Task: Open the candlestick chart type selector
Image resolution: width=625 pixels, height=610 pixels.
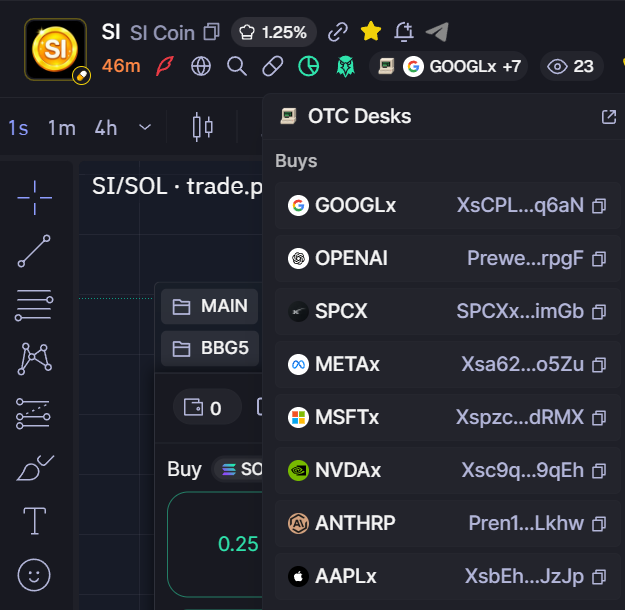Action: point(202,128)
